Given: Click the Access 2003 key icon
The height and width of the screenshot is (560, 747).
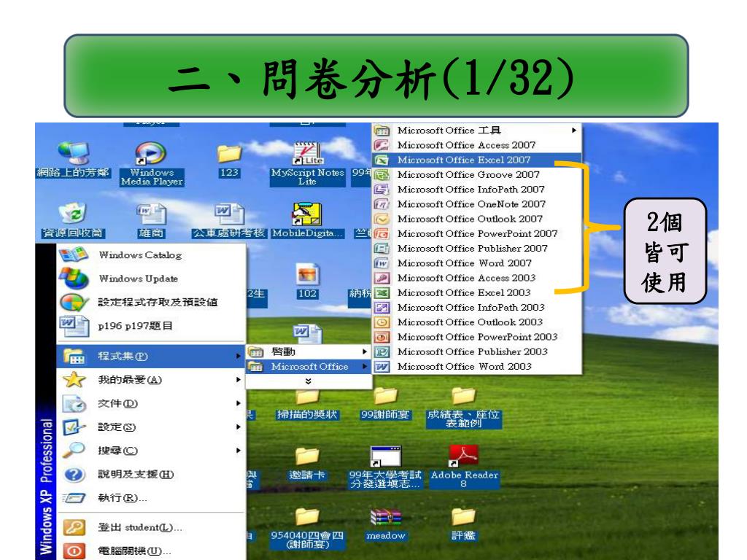Looking at the screenshot, I should [382, 278].
